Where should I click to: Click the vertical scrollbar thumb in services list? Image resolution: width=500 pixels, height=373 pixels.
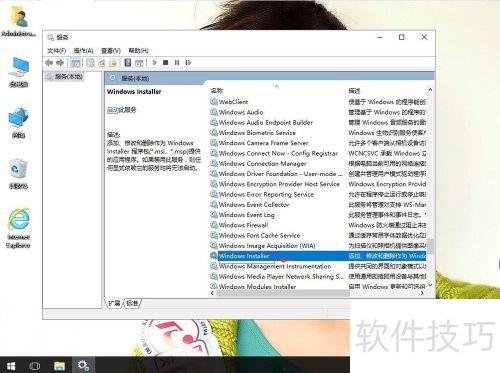pos(430,246)
